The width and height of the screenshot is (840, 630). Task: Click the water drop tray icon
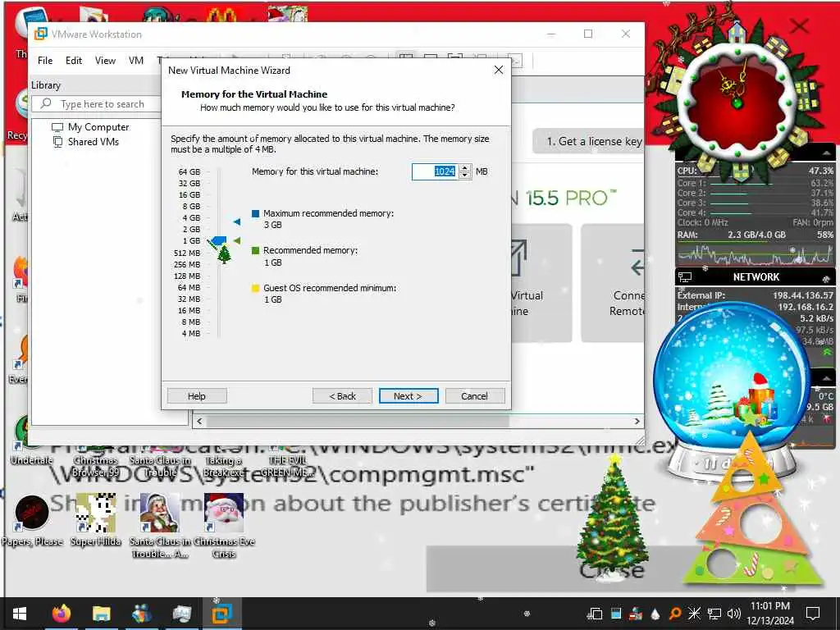(655, 614)
